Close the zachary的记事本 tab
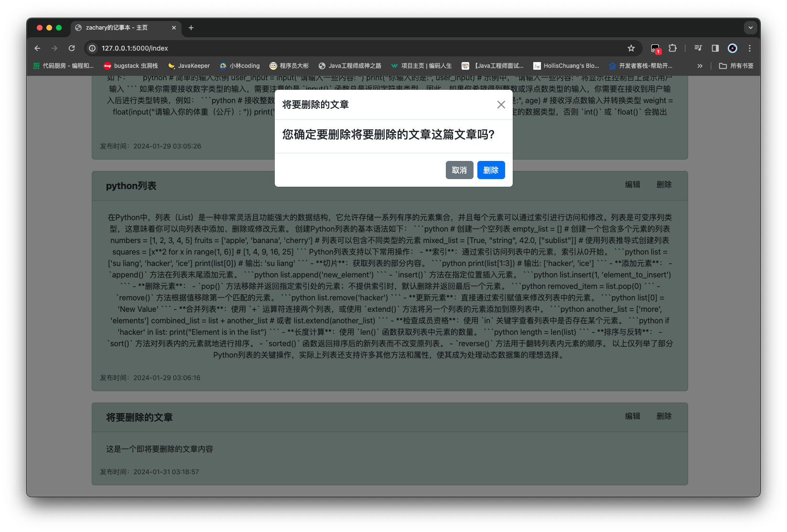Viewport: 787px width, 532px height. (173, 28)
